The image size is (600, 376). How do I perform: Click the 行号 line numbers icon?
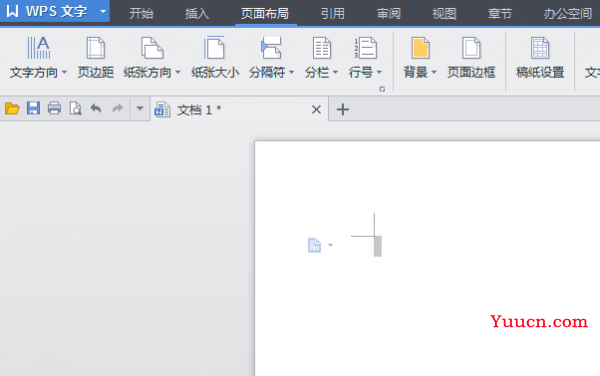pyautogui.click(x=365, y=48)
